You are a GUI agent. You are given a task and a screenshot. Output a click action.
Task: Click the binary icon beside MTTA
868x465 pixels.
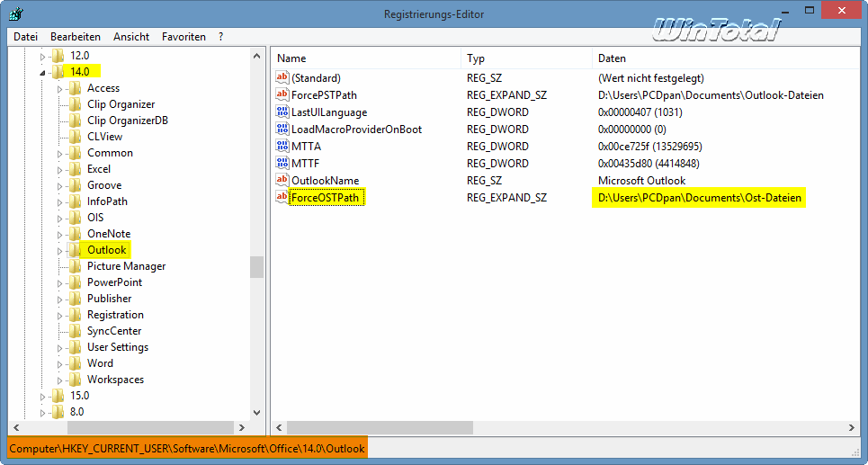[x=282, y=147]
